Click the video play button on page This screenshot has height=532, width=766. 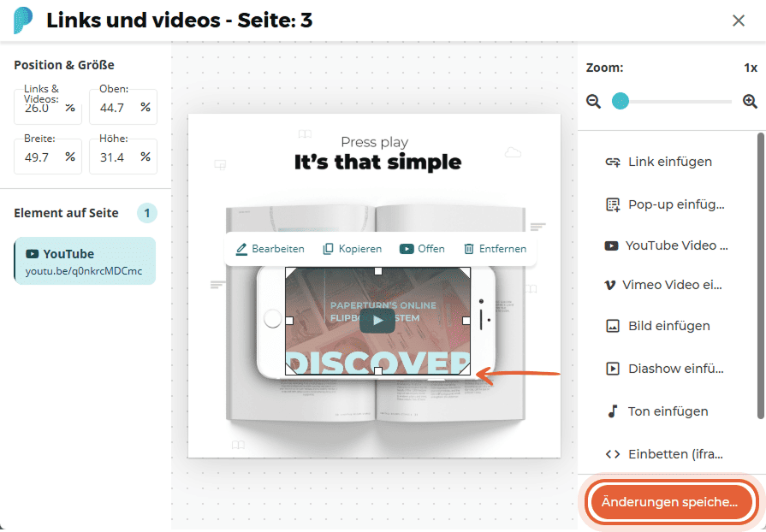(377, 321)
